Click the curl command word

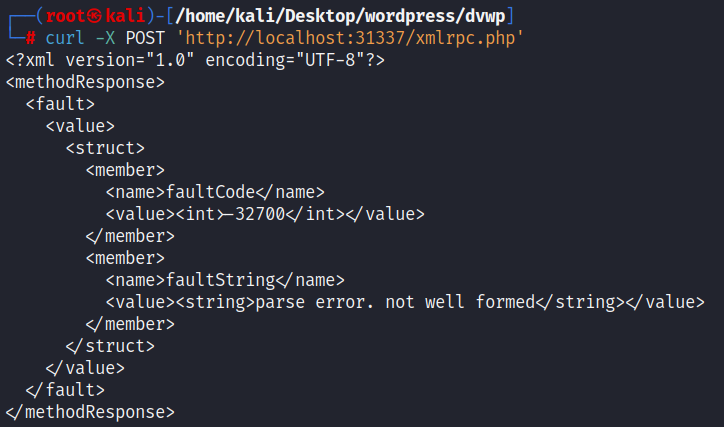point(65,38)
